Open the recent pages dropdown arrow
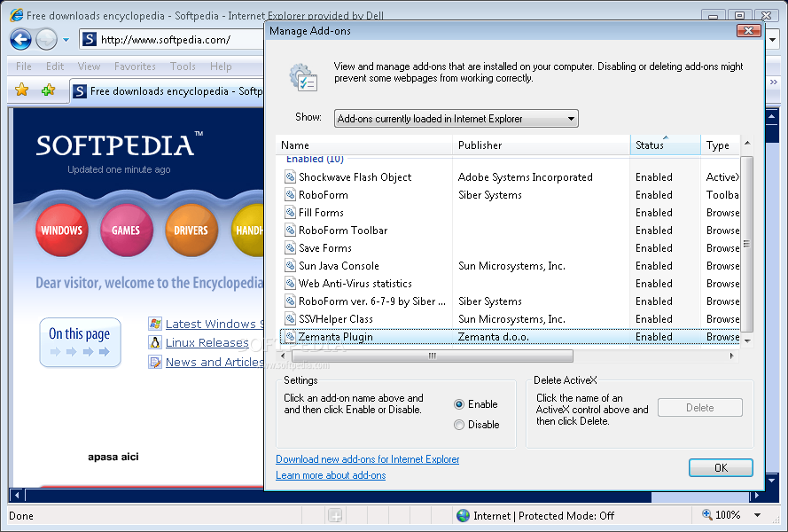This screenshot has height=532, width=788. [66, 40]
